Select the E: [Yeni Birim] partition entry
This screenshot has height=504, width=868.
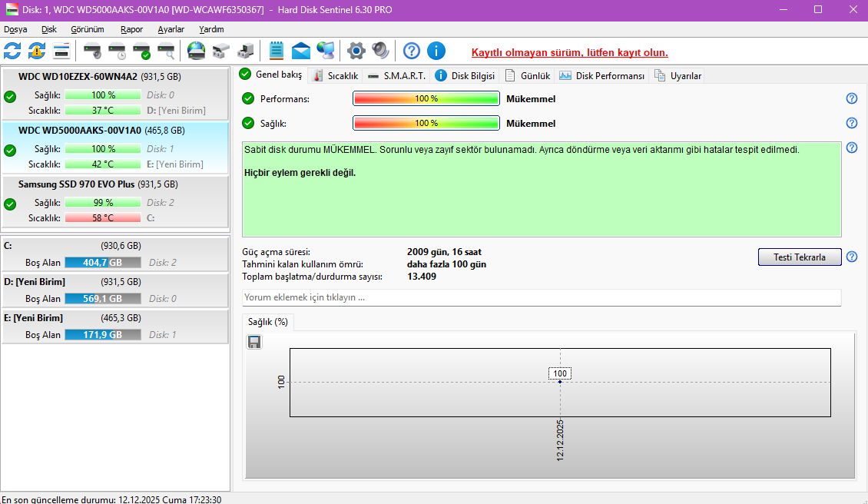[x=115, y=327]
